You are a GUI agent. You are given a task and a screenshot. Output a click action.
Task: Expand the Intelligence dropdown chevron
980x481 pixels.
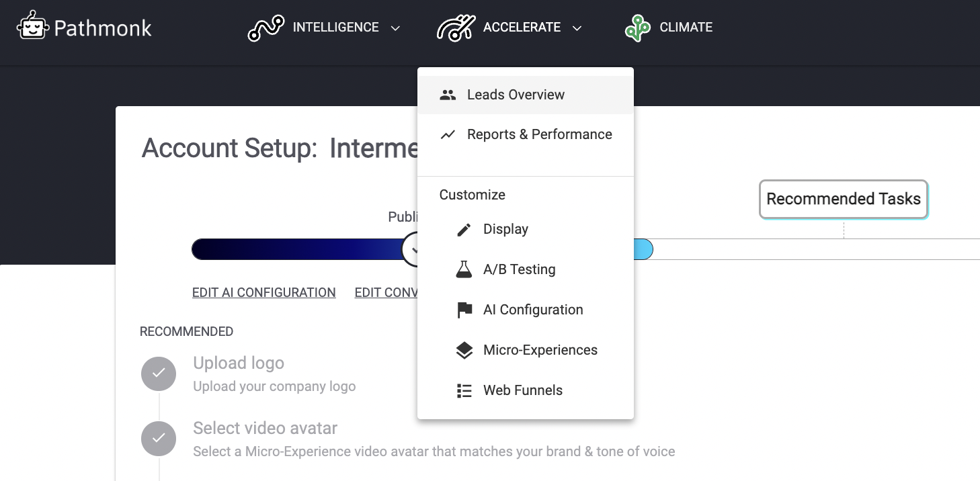coord(396,28)
